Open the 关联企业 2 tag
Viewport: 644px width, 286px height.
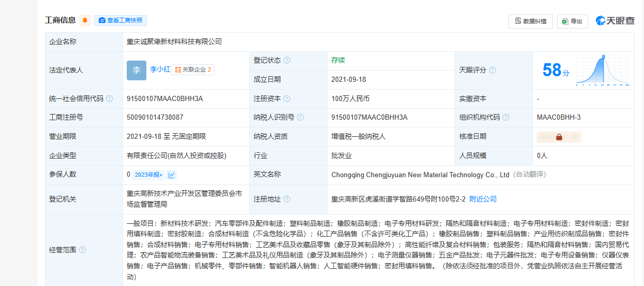pos(193,69)
